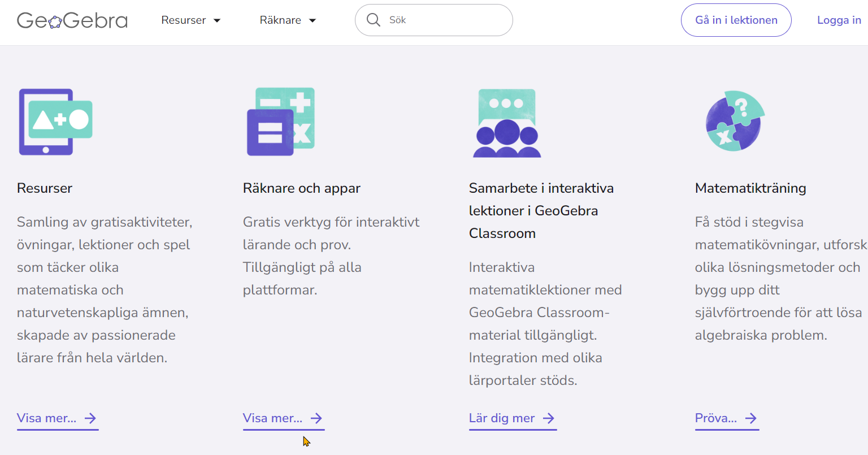
Task: Click the GeoGebra logo
Action: point(72,20)
